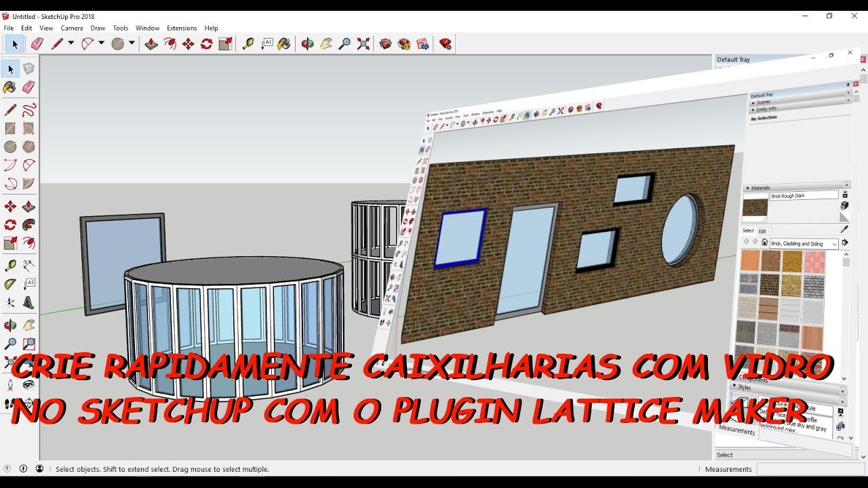Open the Tools menu
Viewport: 868px width, 488px height.
point(121,28)
